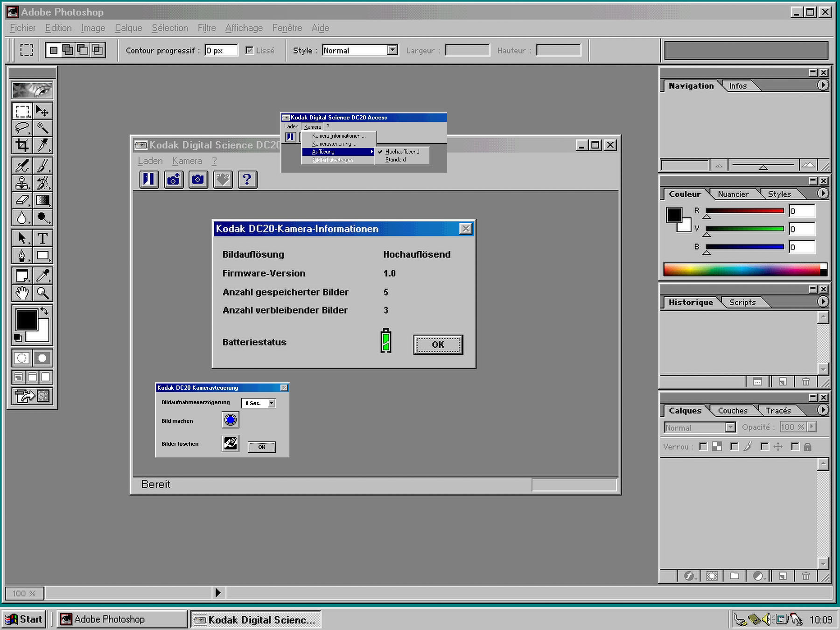Select the Paintbrush tool

[42, 166]
